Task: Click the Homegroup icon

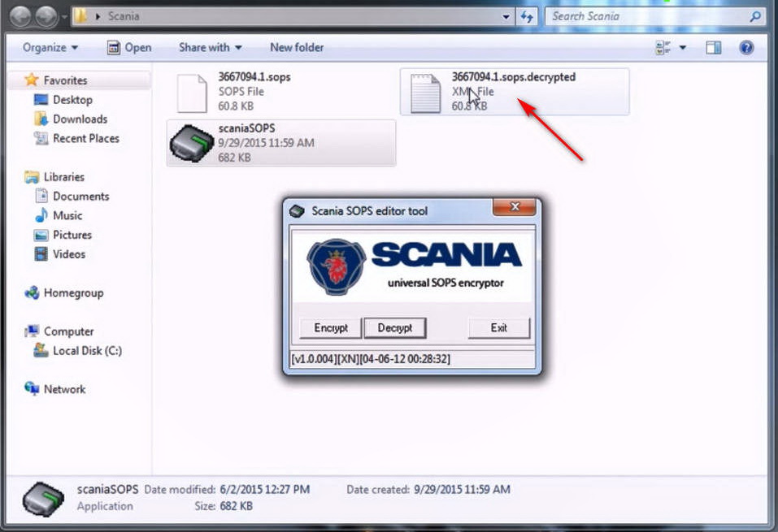Action: coord(32,293)
